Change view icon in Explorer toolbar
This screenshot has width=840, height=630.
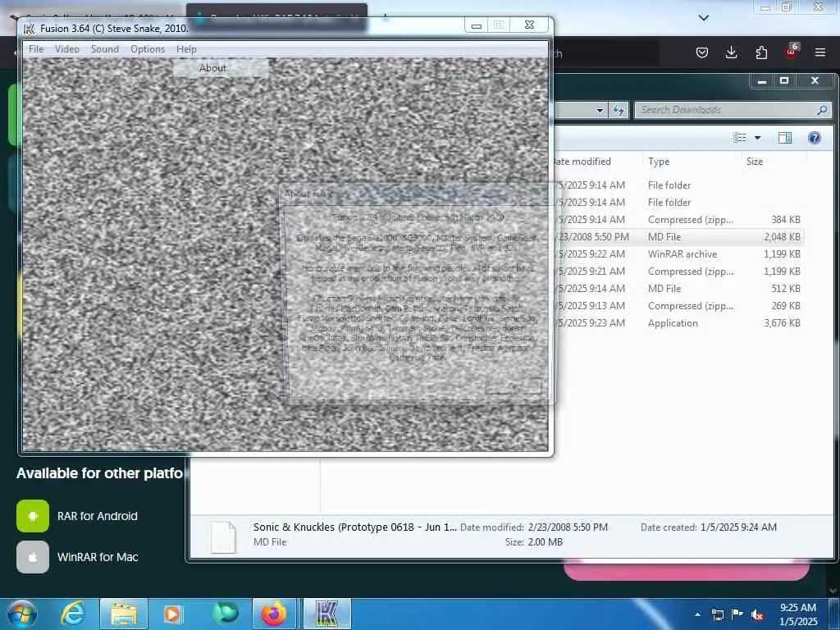tap(740, 138)
